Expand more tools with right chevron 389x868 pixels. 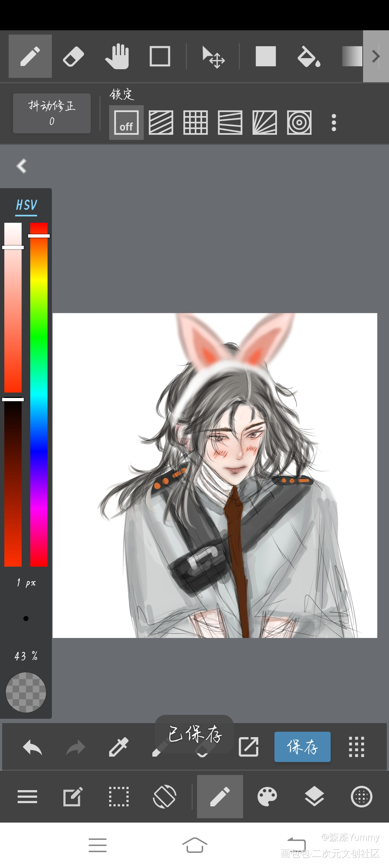click(x=376, y=57)
